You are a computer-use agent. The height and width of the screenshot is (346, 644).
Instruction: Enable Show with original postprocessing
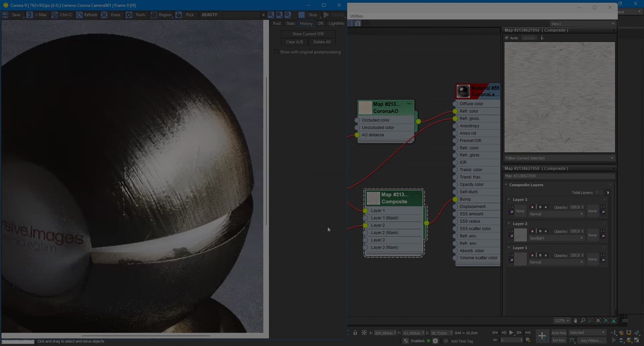[x=276, y=52]
